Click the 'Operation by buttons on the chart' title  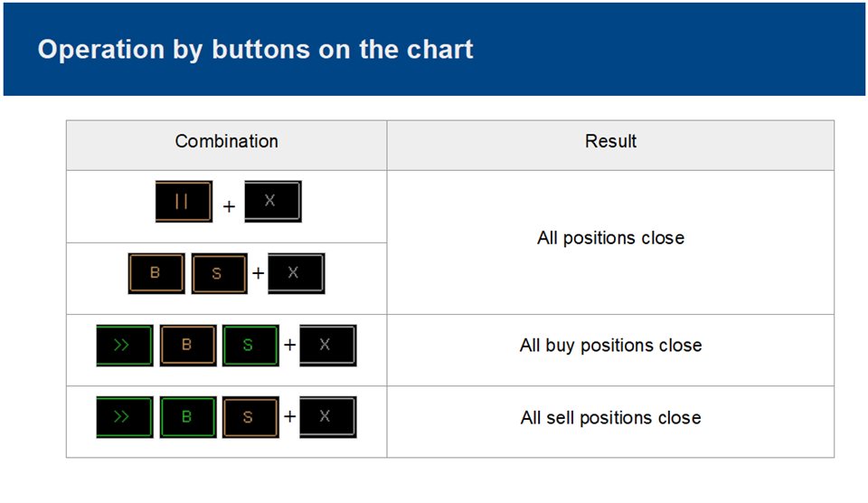pyautogui.click(x=255, y=49)
